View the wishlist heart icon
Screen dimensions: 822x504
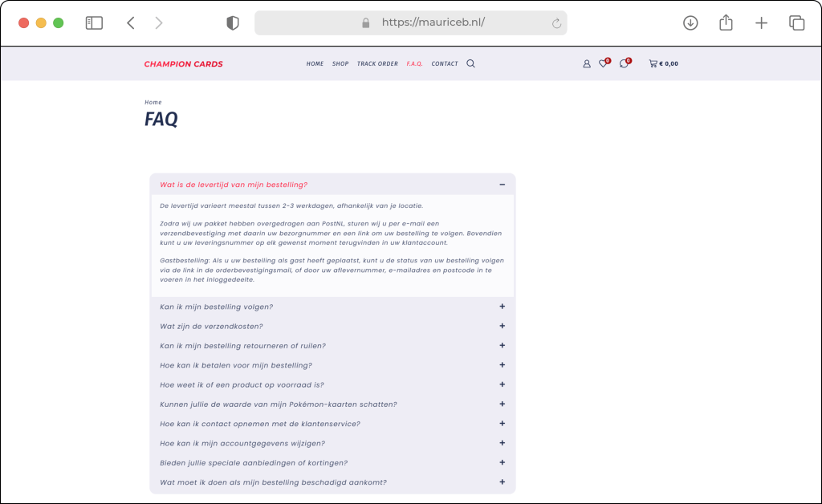tap(604, 63)
